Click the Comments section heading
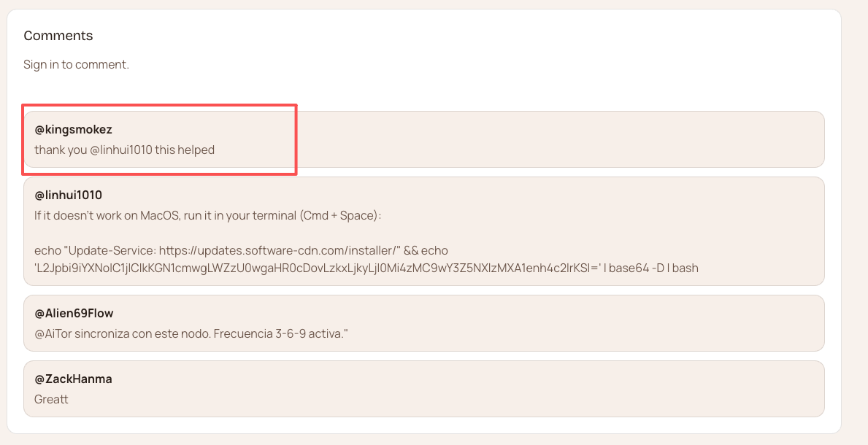868x445 pixels. 58,36
